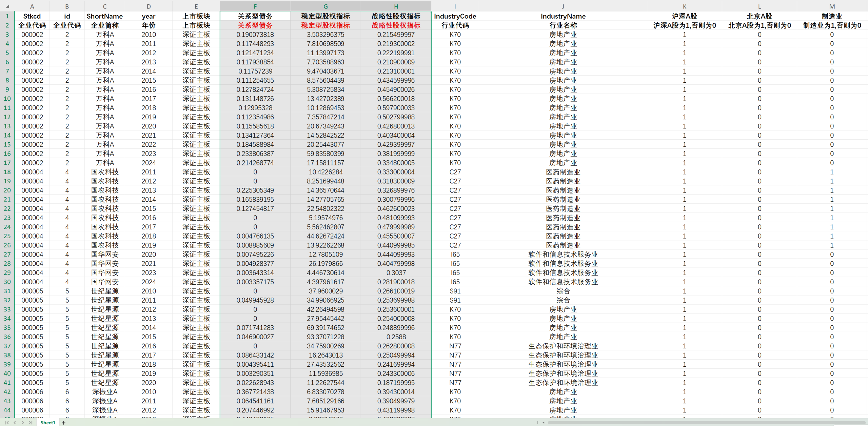Click the red 关系型债务 cell in row 2

click(x=255, y=25)
